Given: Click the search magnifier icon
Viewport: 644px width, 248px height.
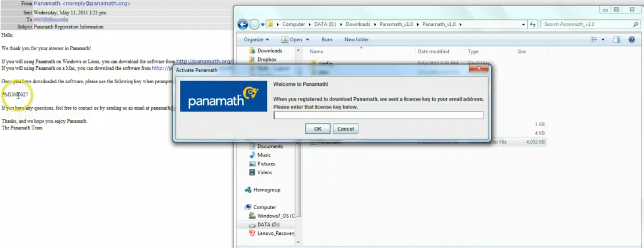Looking at the screenshot, I should [x=636, y=24].
